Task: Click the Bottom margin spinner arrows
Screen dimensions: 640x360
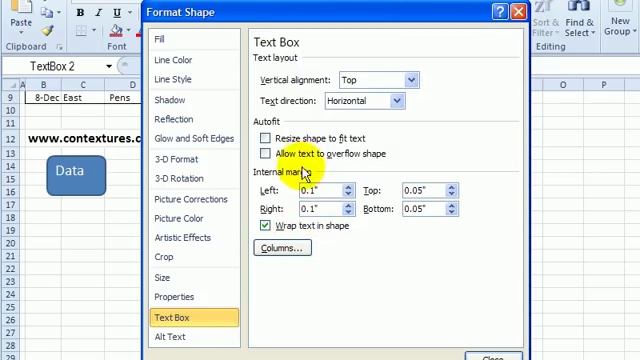Action: (451, 209)
